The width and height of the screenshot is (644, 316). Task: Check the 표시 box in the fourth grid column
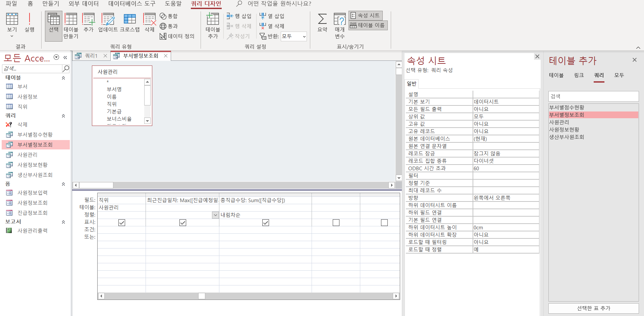336,223
